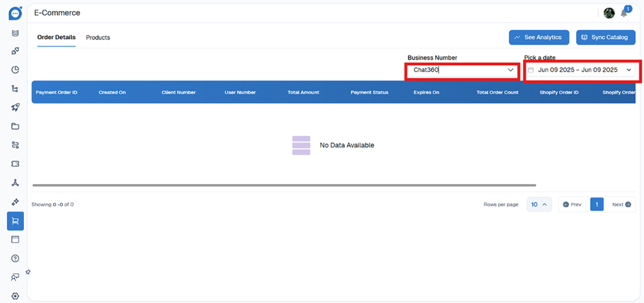Click the notification bell icon
This screenshot has height=303, width=644.
[624, 13]
